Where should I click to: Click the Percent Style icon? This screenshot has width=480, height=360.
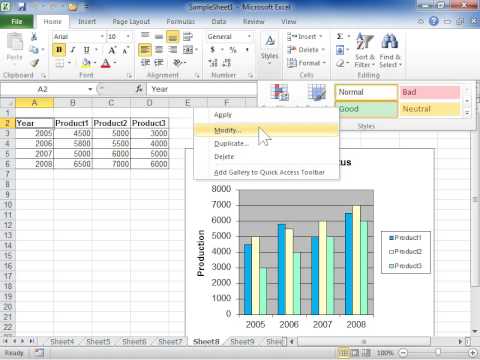[233, 50]
